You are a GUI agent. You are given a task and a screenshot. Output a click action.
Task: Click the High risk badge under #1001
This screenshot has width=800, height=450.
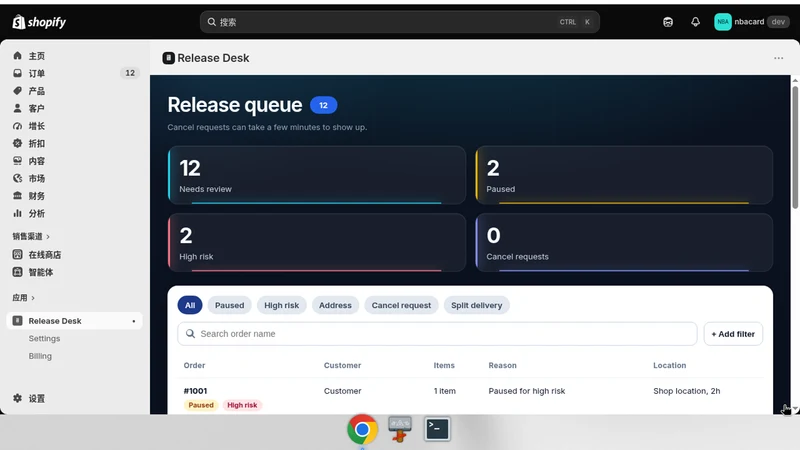coord(242,405)
